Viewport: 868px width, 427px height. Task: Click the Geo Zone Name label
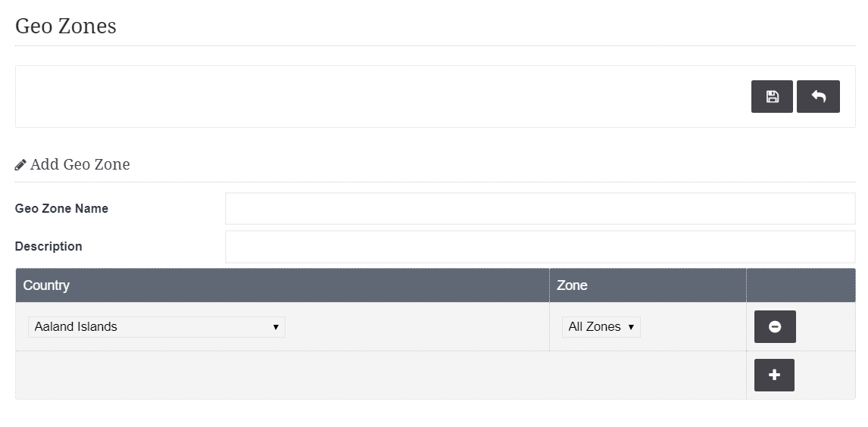pos(61,208)
